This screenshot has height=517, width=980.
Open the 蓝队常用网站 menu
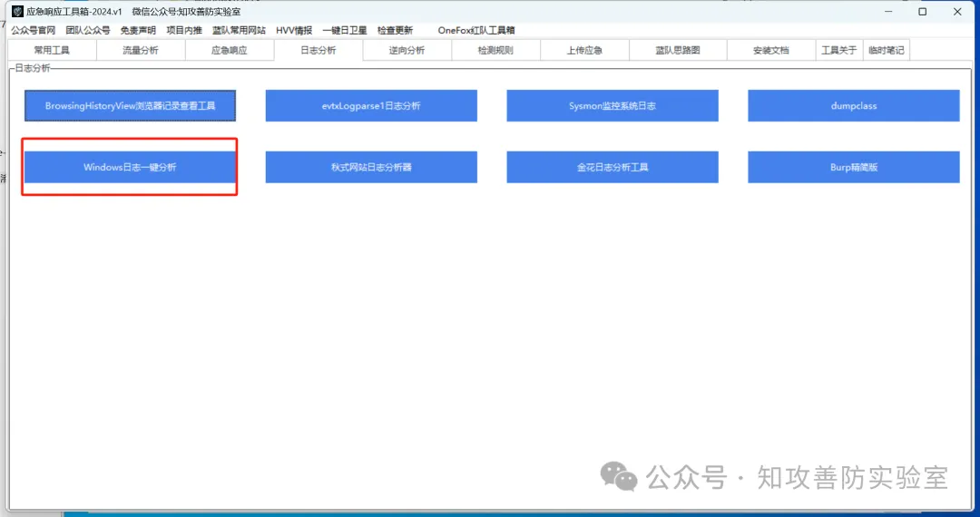pos(239,30)
